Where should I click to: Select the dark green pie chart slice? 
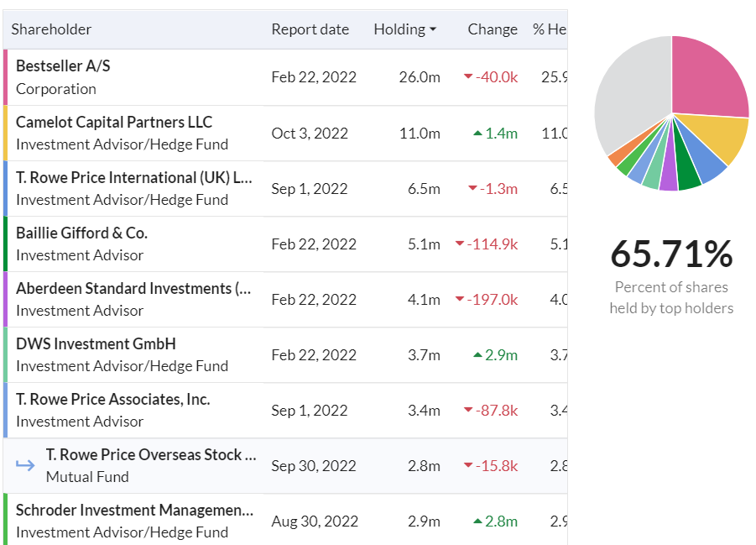click(x=686, y=166)
